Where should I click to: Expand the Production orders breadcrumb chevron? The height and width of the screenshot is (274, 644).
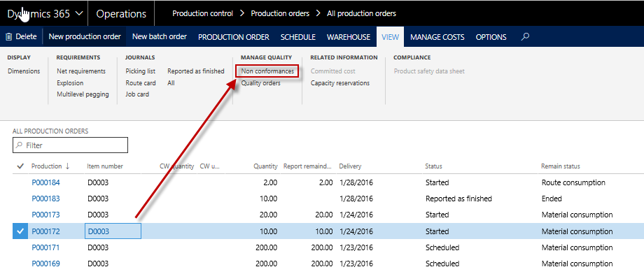pyautogui.click(x=318, y=13)
